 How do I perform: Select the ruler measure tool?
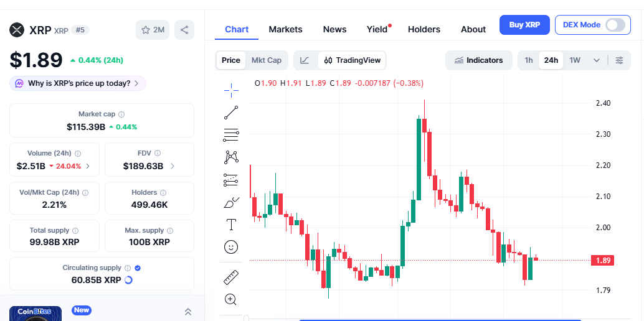[231, 277]
